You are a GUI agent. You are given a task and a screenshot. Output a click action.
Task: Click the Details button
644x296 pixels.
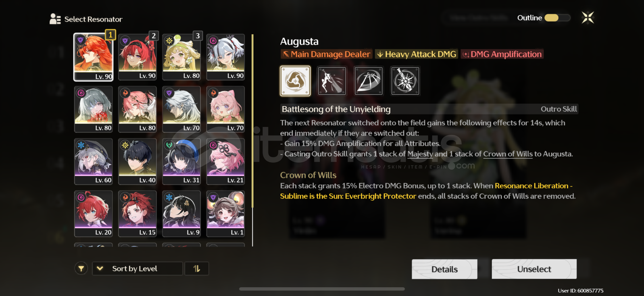tap(445, 269)
